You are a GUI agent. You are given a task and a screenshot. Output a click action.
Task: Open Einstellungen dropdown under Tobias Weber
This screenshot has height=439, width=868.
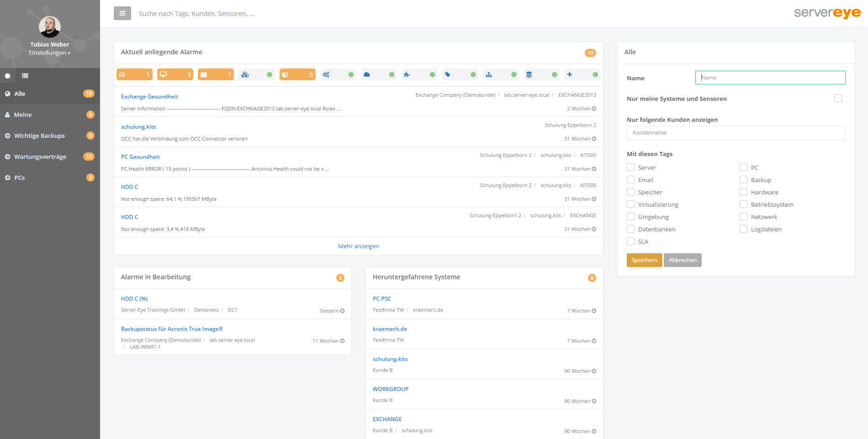pos(49,53)
